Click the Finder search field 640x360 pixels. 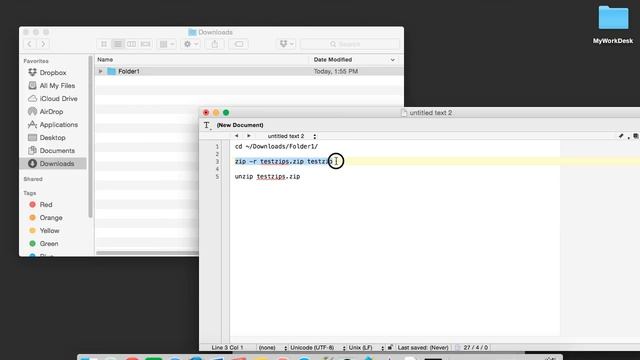(350, 44)
